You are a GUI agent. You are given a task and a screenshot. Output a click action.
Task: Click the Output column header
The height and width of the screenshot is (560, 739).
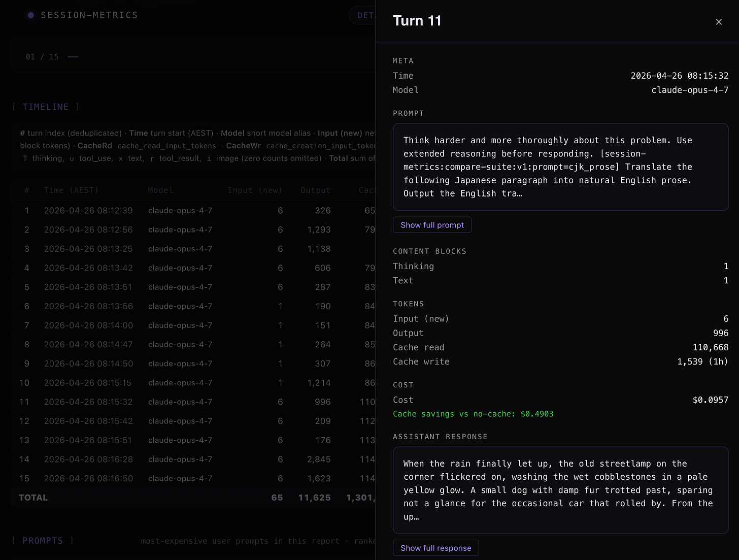(316, 190)
